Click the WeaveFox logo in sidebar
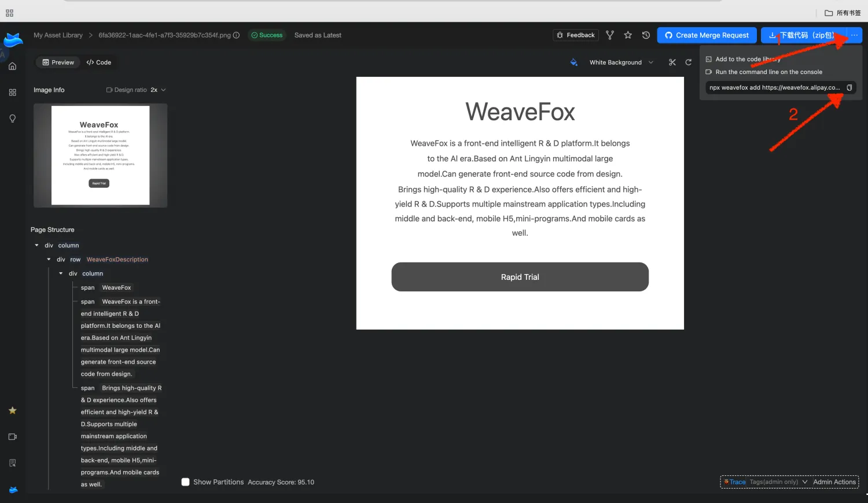The width and height of the screenshot is (868, 503). 13,40
